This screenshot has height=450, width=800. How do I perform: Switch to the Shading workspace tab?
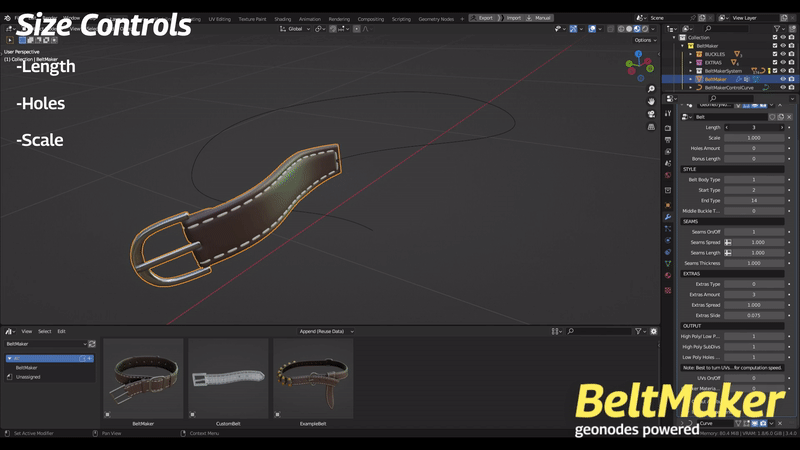point(283,19)
